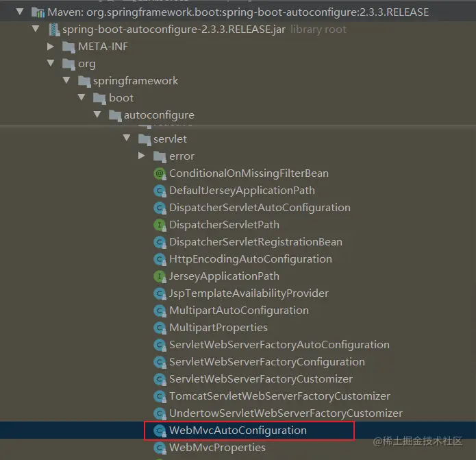476x460 pixels.
Task: Collapse the org package arrow
Action: [51, 63]
